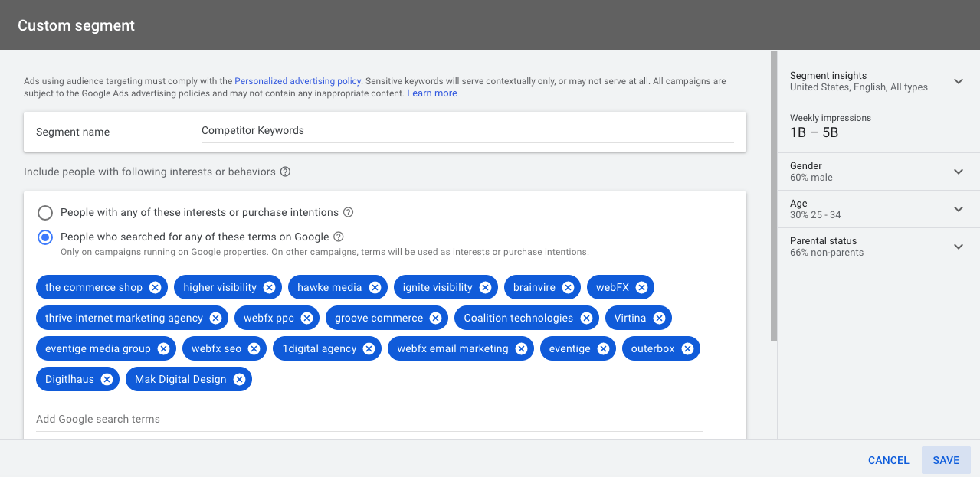
Task: Remove the 'ignite visibility' term chip
Action: pos(485,287)
